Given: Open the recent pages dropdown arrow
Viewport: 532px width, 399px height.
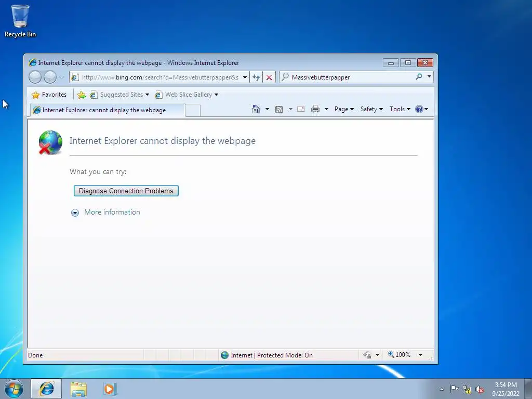Looking at the screenshot, I should pos(61,77).
